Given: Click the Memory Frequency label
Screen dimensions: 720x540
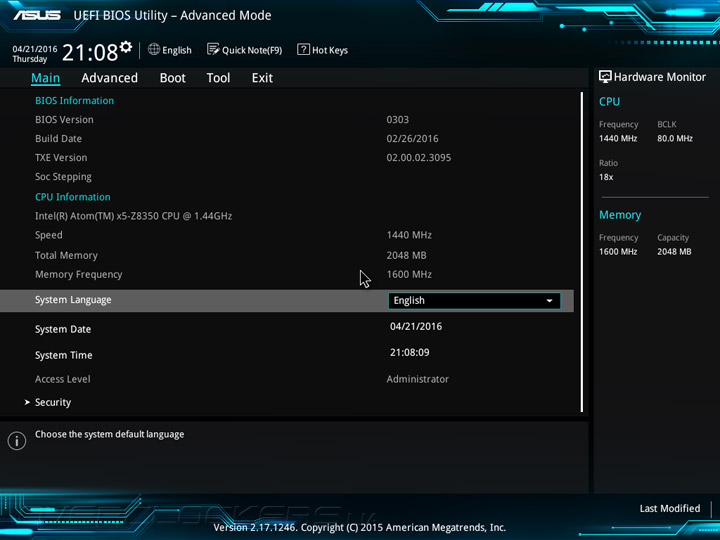Looking at the screenshot, I should coord(79,275).
